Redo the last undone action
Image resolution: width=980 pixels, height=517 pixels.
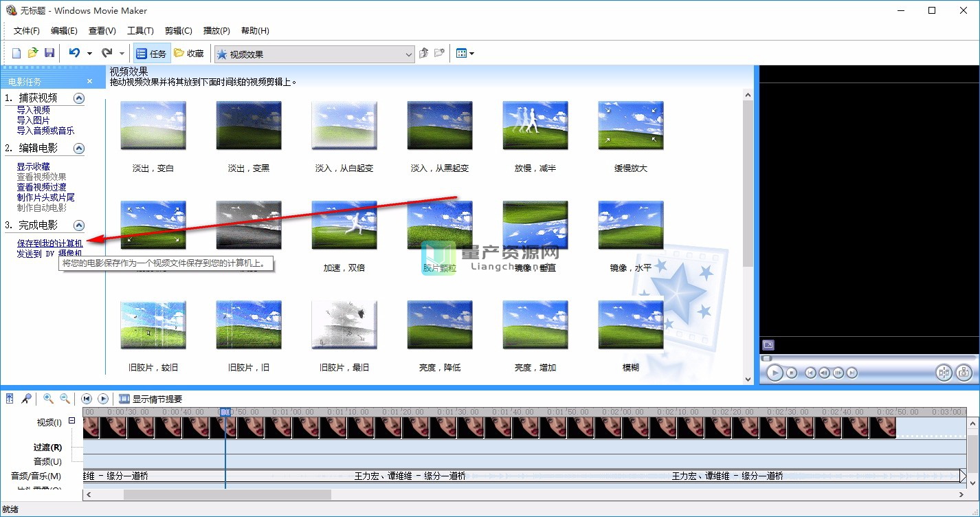(107, 53)
